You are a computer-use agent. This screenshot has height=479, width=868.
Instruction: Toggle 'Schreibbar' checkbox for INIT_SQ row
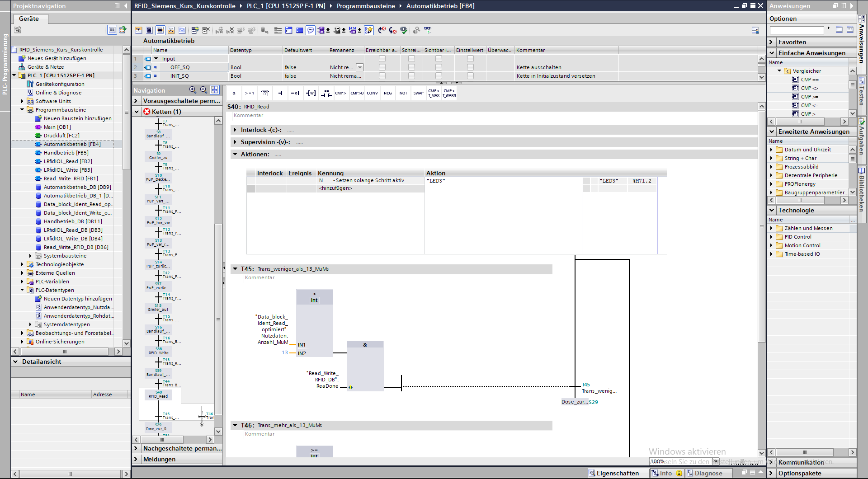pyautogui.click(x=411, y=76)
